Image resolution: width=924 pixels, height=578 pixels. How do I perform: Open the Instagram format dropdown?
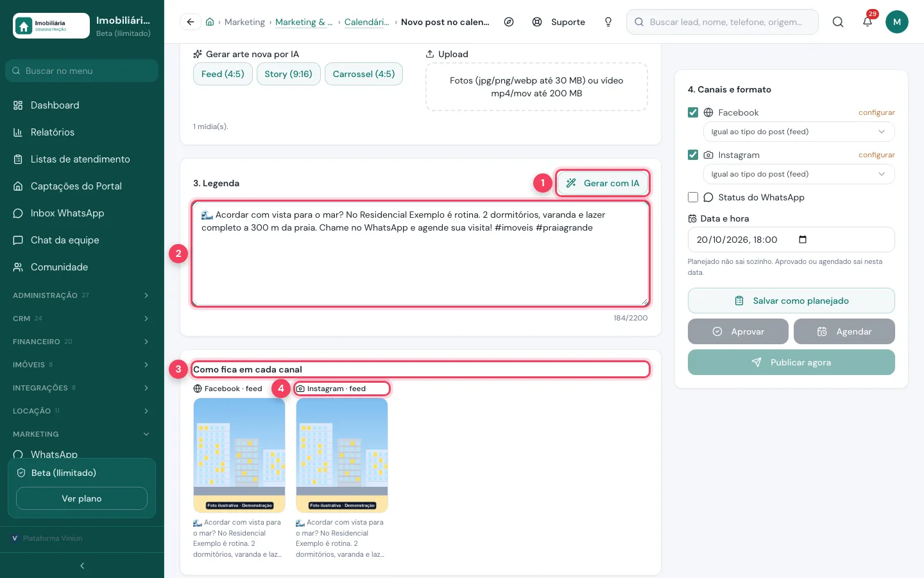(799, 174)
